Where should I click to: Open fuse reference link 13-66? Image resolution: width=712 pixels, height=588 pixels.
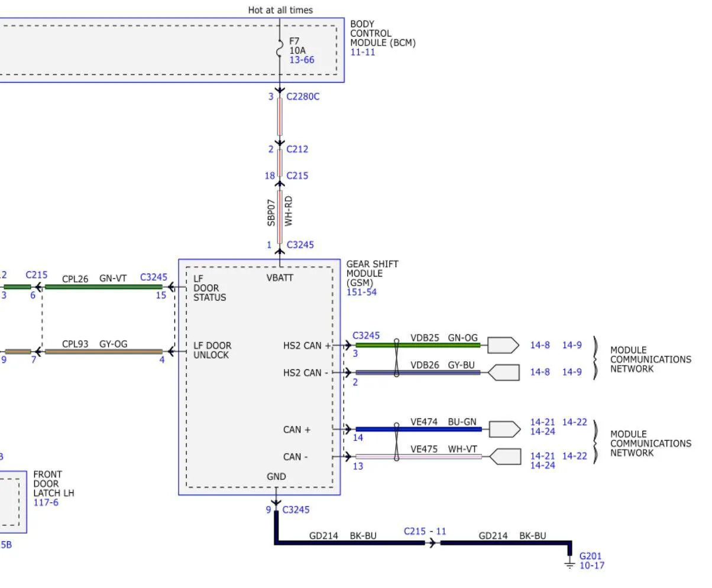click(302, 60)
